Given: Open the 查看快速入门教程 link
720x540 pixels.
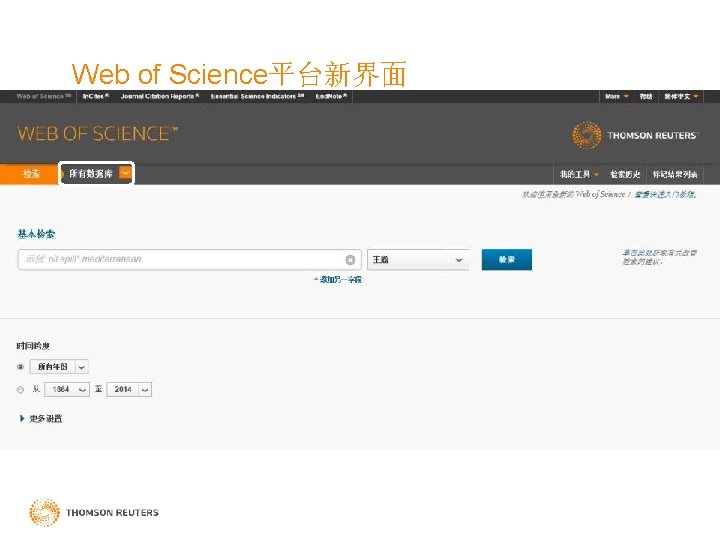Looking at the screenshot, I should pos(665,194).
